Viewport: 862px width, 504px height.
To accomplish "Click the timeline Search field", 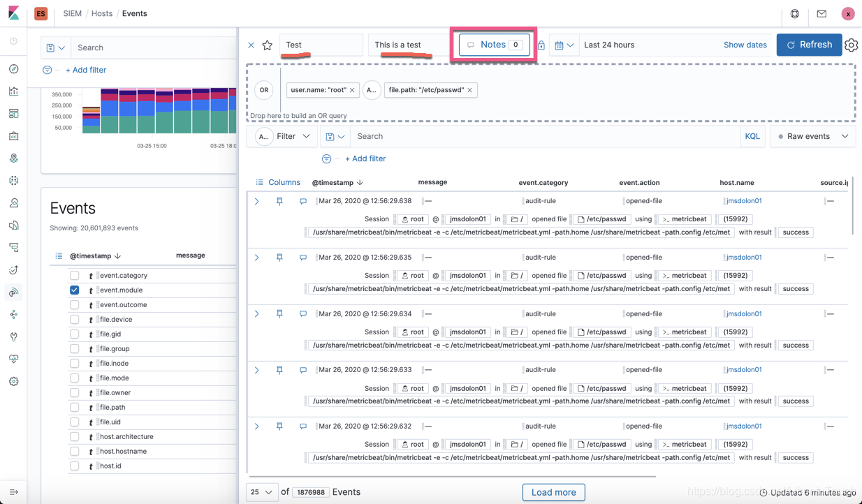I will (x=545, y=137).
